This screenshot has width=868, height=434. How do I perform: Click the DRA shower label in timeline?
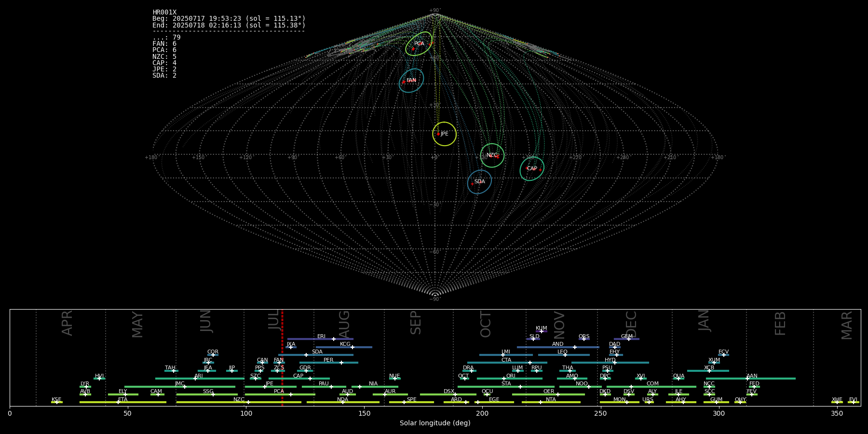tap(468, 368)
